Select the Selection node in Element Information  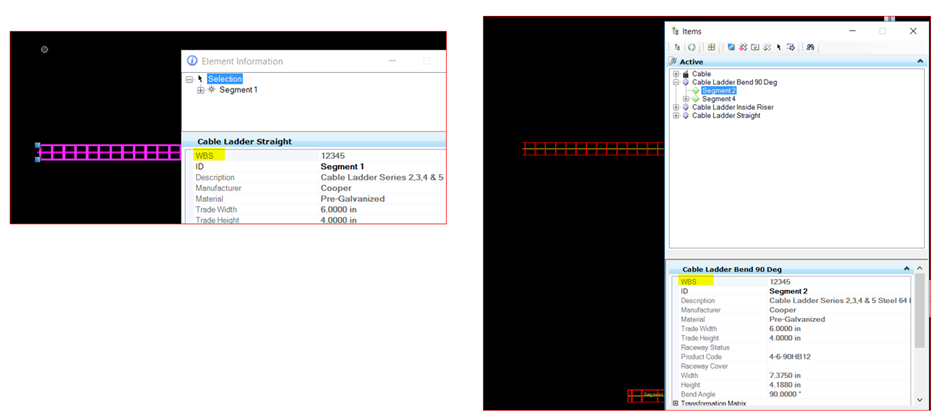tap(225, 79)
